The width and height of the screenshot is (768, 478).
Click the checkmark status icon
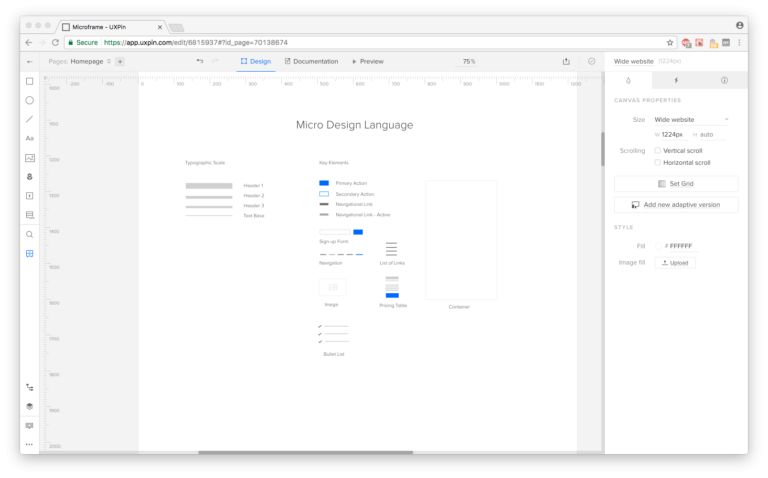592,61
